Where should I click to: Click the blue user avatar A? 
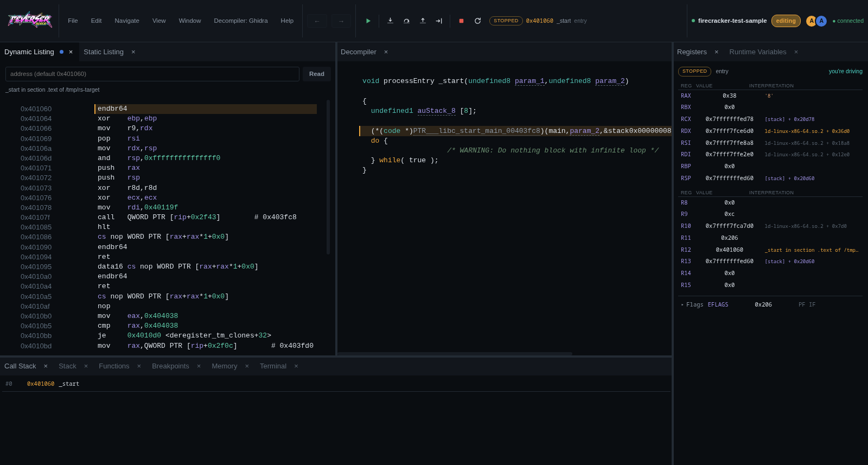tap(821, 21)
